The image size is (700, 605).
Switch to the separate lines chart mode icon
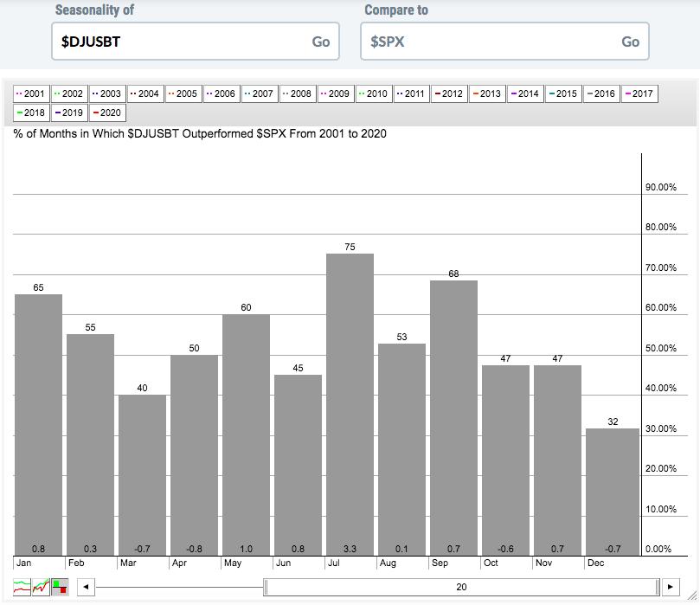coord(22,587)
